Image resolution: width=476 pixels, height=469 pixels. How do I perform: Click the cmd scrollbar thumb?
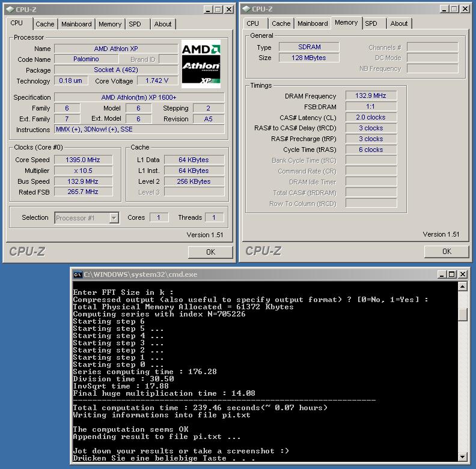[462, 314]
